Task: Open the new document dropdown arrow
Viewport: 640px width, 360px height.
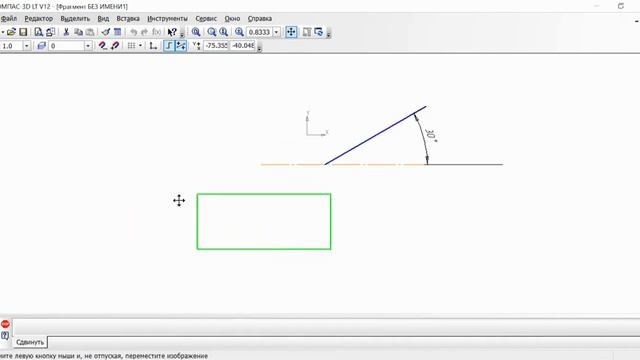Action: [x=2, y=32]
